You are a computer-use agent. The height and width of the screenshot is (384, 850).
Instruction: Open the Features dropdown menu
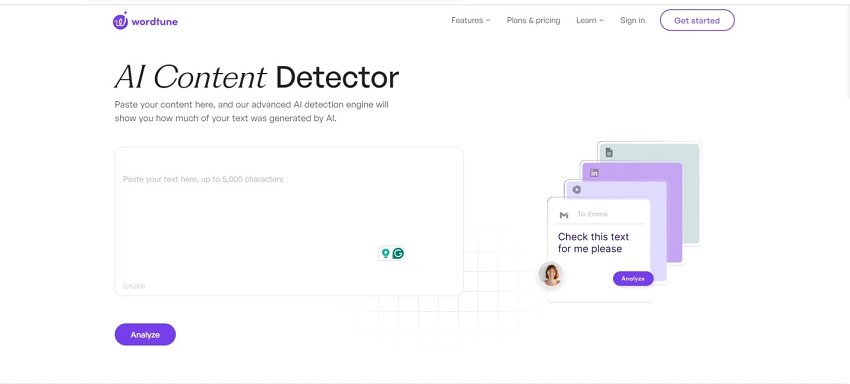click(x=471, y=21)
